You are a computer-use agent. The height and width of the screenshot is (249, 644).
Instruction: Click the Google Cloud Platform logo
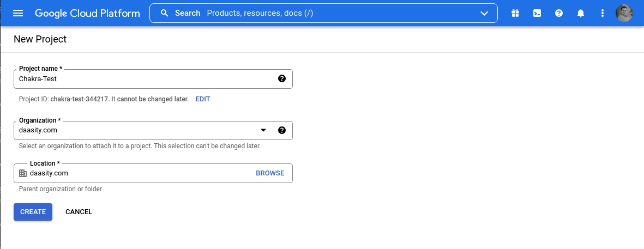[87, 13]
